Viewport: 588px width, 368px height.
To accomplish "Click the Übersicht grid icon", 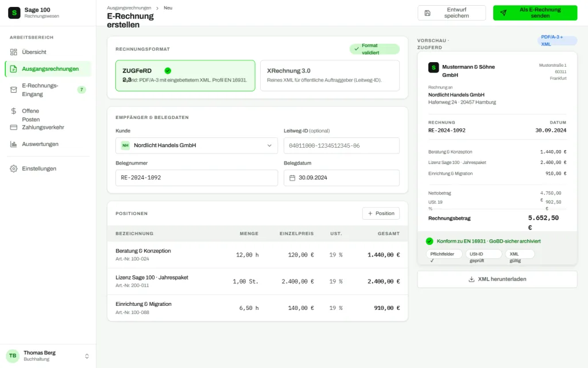I will point(14,52).
